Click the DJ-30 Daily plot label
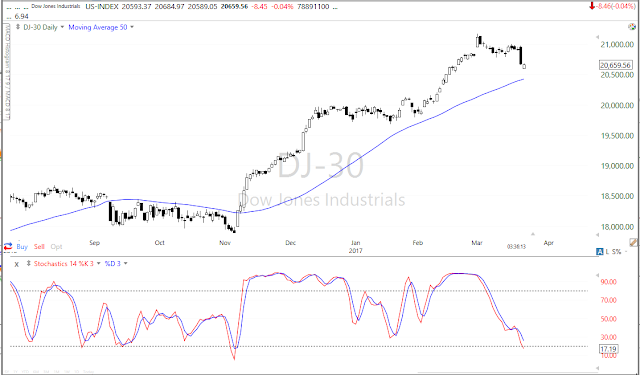Viewport: 640px width, 375px height. pos(39,27)
